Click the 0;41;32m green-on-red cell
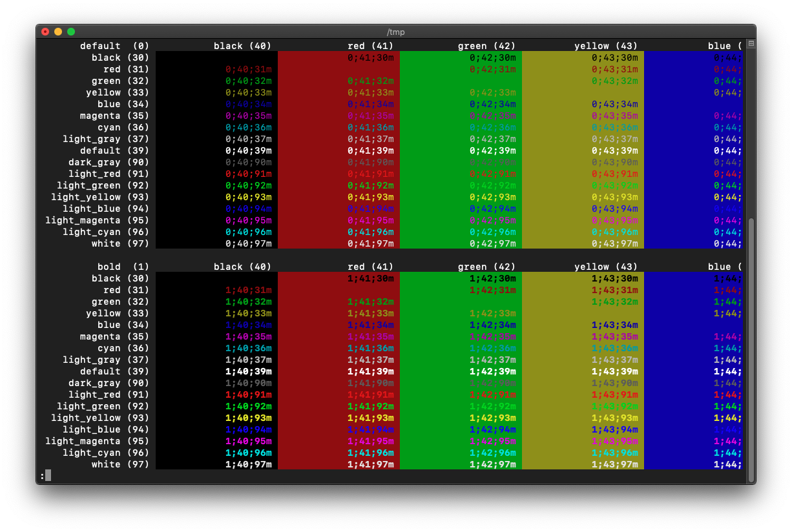This screenshot has height=532, width=792. 370,81
